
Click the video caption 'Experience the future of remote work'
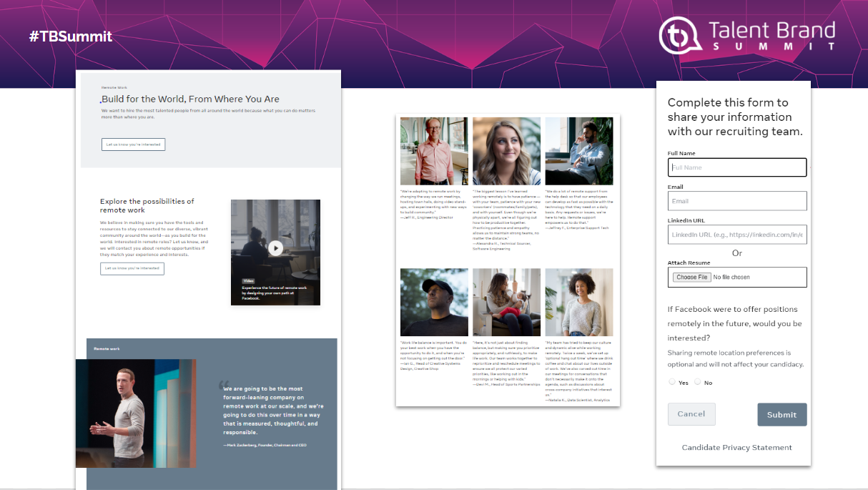point(274,293)
